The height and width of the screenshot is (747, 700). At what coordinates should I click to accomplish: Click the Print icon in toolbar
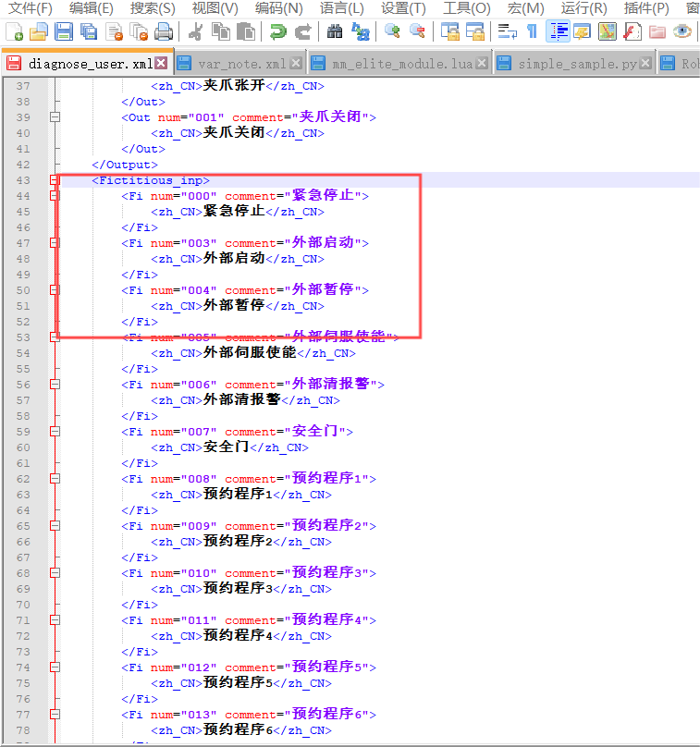coord(164,31)
